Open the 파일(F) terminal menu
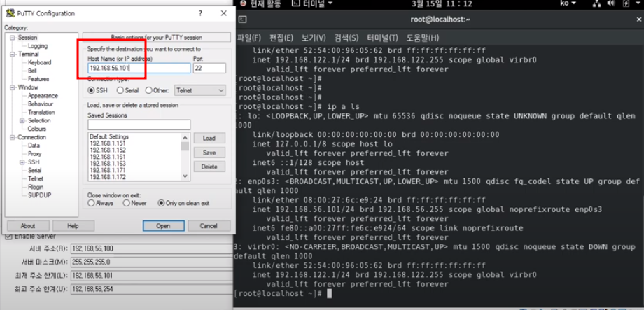This screenshot has height=310, width=644. coord(249,38)
